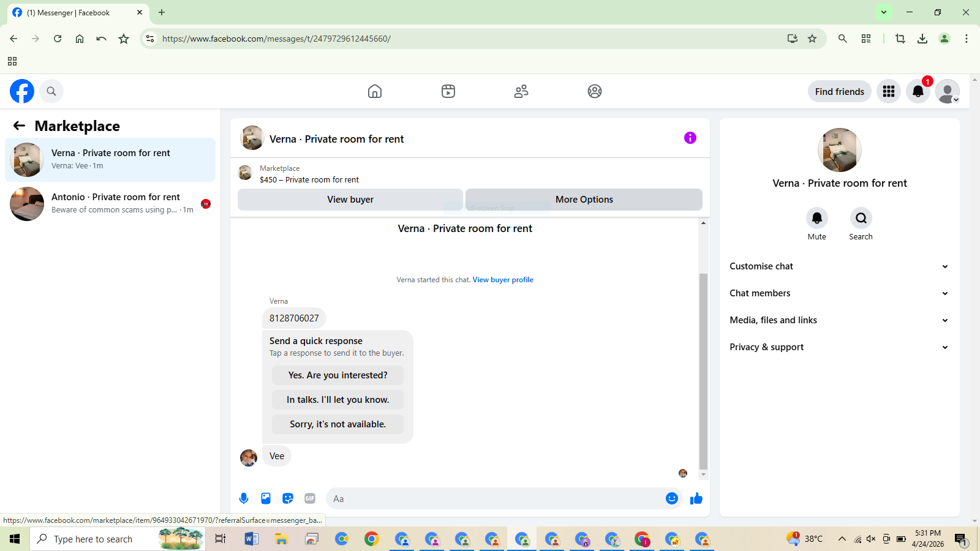Open Verna listing thumbnail in right panel
The width and height of the screenshot is (980, 551).
(x=840, y=150)
